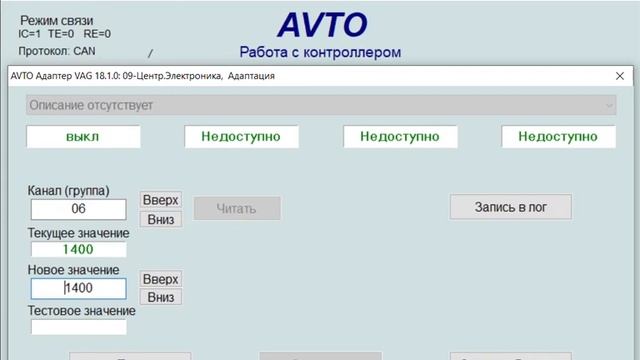The width and height of the screenshot is (640, 360).
Task: Open the 'Описание отсутствует' description dropdown
Action: [321, 105]
